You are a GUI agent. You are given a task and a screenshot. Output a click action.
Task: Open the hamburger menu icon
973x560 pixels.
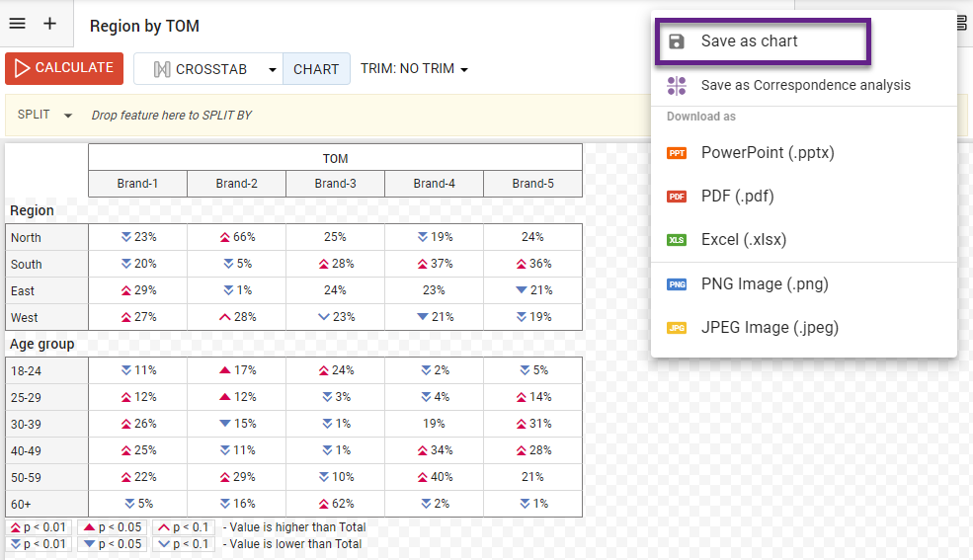[x=17, y=24]
